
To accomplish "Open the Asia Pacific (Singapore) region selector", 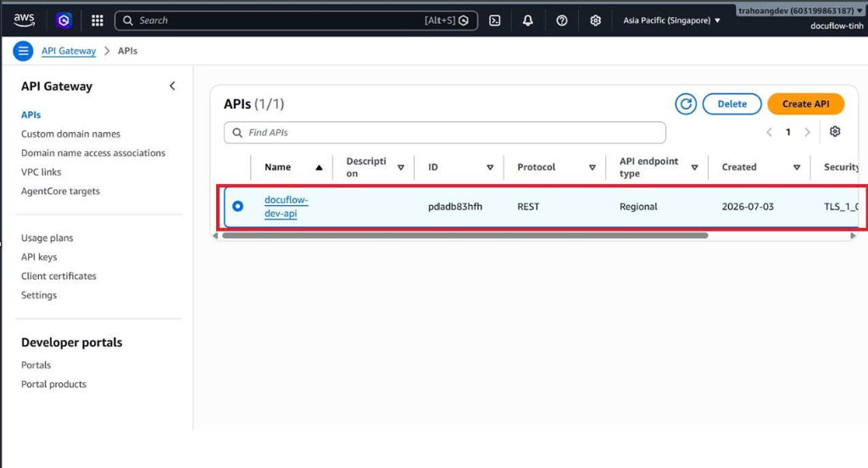I will pos(671,20).
